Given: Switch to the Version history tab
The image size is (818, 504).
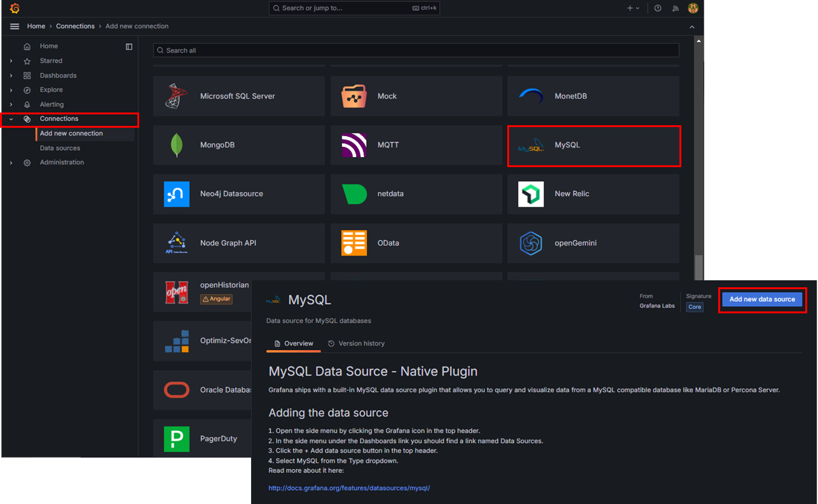Looking at the screenshot, I should tap(357, 343).
